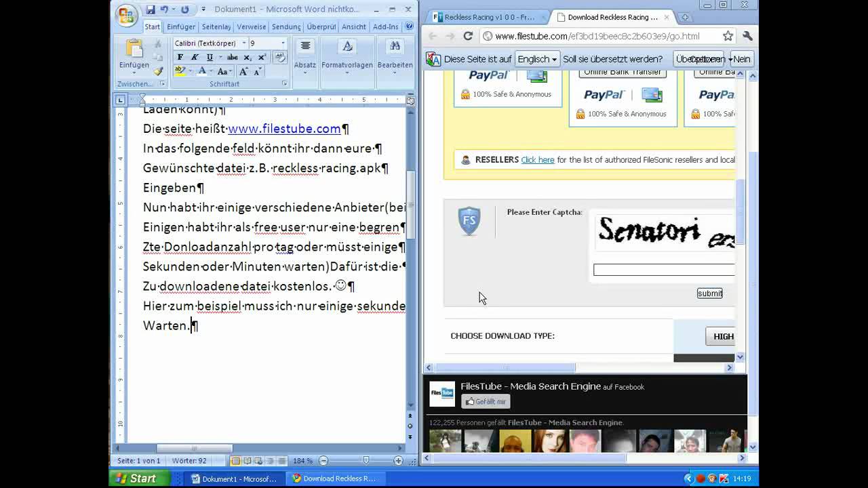The image size is (868, 488).
Task: Open the Microsoft Office round button
Action: 126,15
